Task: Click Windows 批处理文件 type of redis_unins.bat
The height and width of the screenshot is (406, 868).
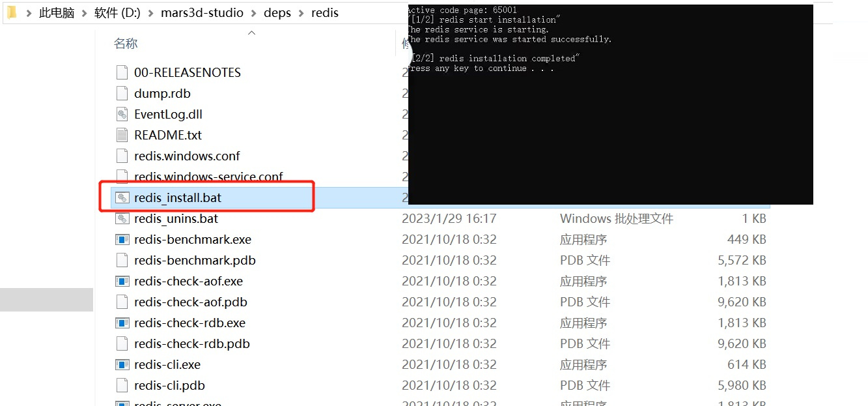Action: pos(617,218)
